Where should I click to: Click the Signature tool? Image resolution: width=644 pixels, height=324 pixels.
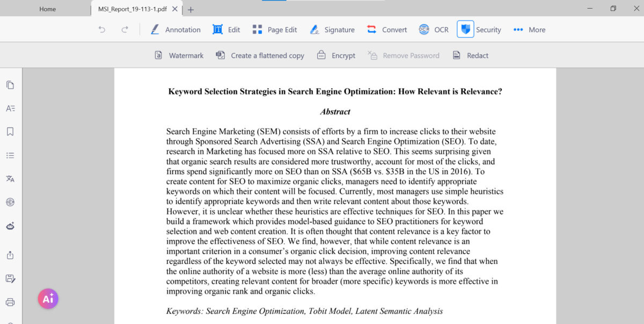(x=332, y=30)
